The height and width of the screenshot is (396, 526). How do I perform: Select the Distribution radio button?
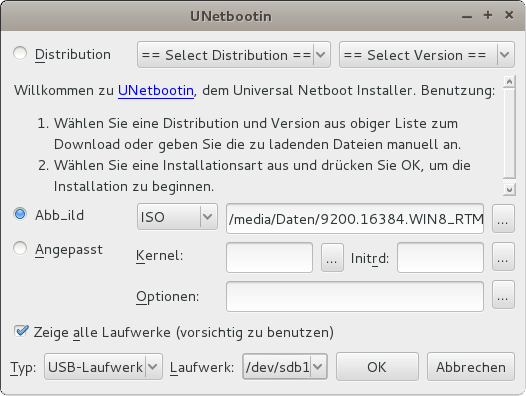coord(20,53)
